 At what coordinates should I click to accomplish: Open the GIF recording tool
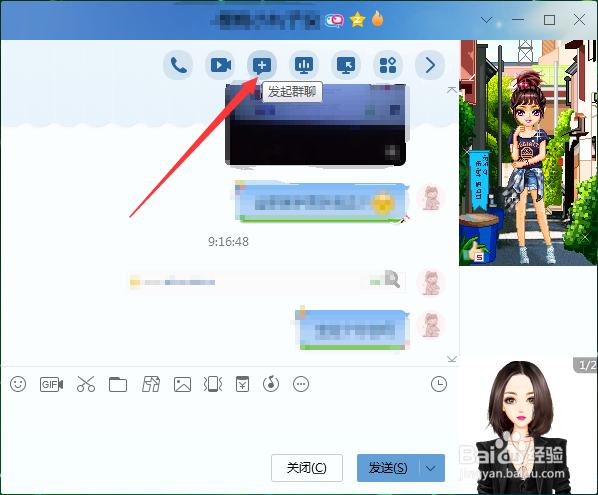point(51,384)
